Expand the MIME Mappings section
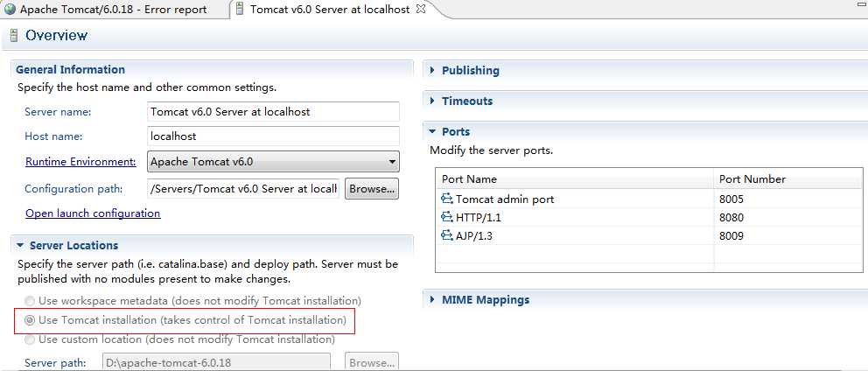This screenshot has height=371, width=868. coord(433,299)
